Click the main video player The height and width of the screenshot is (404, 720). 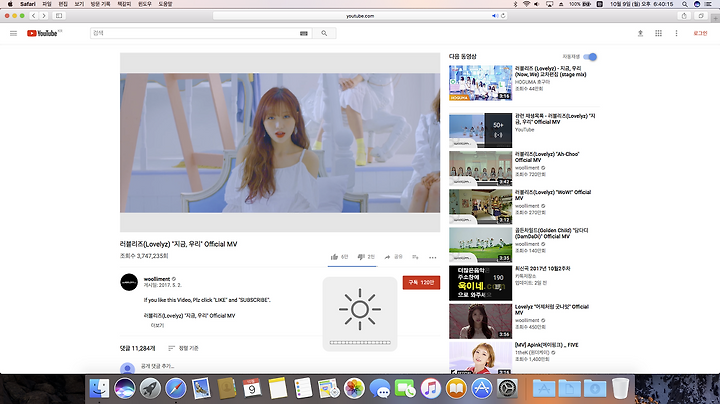pyautogui.click(x=280, y=142)
